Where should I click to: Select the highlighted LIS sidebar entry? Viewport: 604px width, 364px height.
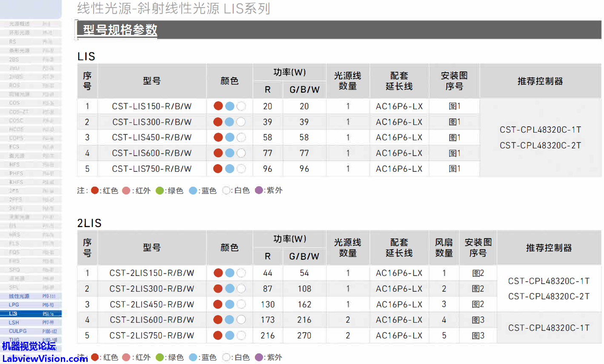coord(14,314)
